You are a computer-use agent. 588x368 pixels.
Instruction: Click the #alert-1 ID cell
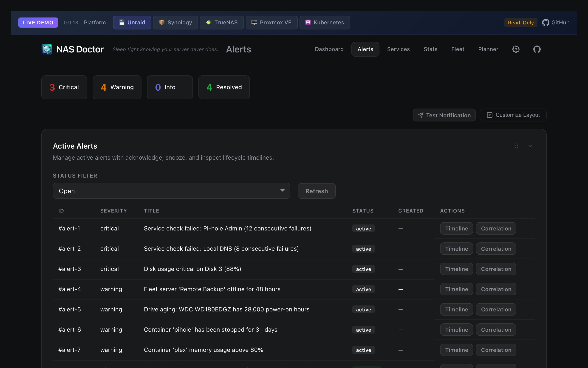(x=69, y=228)
